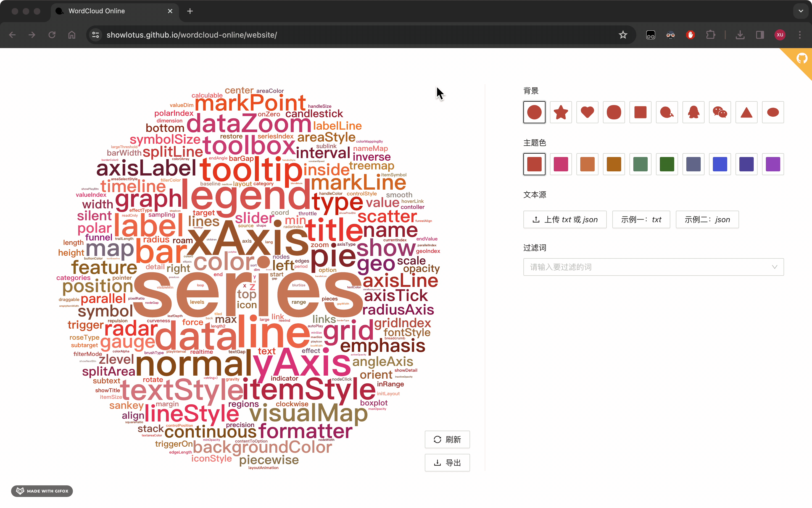Open the Chrome three-dot menu
This screenshot has width=812, height=508.
(x=800, y=35)
